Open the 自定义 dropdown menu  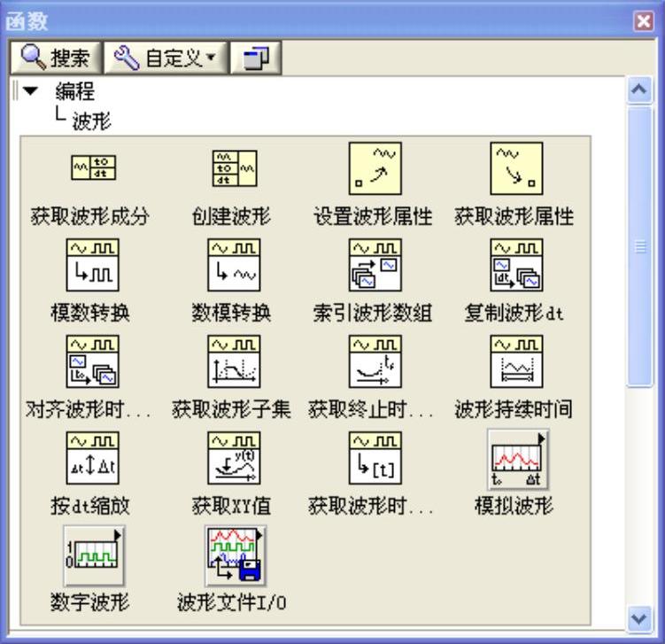(x=166, y=58)
